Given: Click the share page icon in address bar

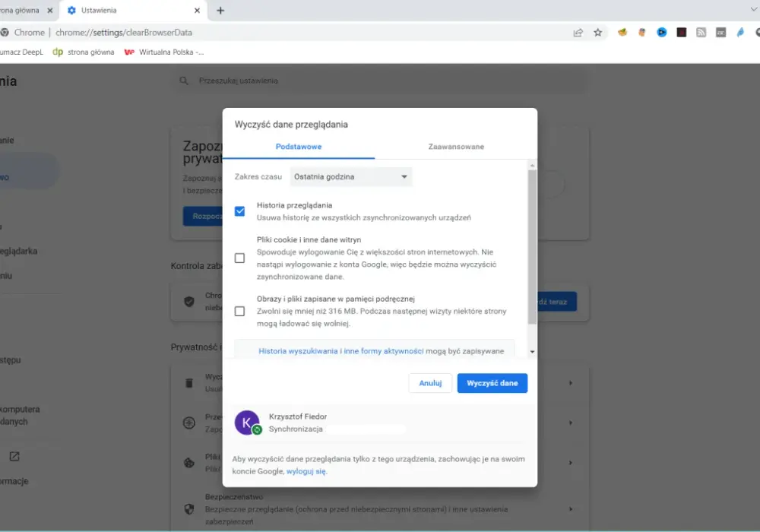Looking at the screenshot, I should pos(578,33).
